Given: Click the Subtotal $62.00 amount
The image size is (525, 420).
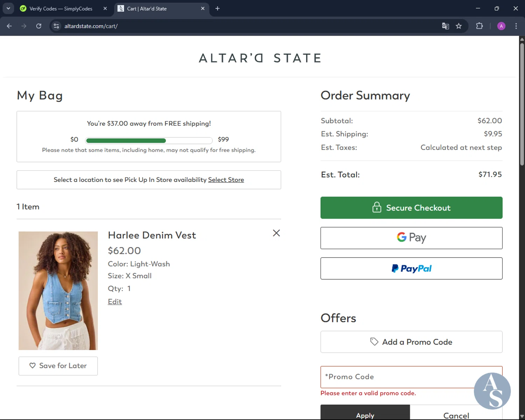Looking at the screenshot, I should click(x=490, y=121).
